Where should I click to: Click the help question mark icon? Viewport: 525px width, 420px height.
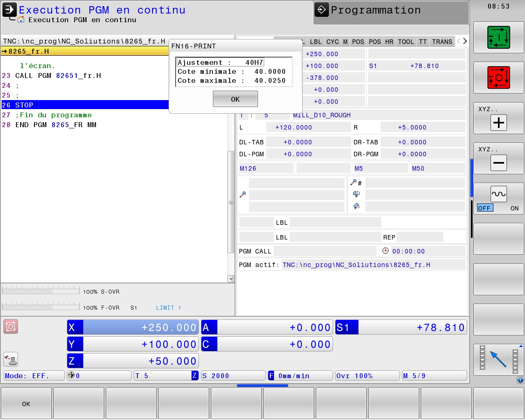[x=520, y=380]
